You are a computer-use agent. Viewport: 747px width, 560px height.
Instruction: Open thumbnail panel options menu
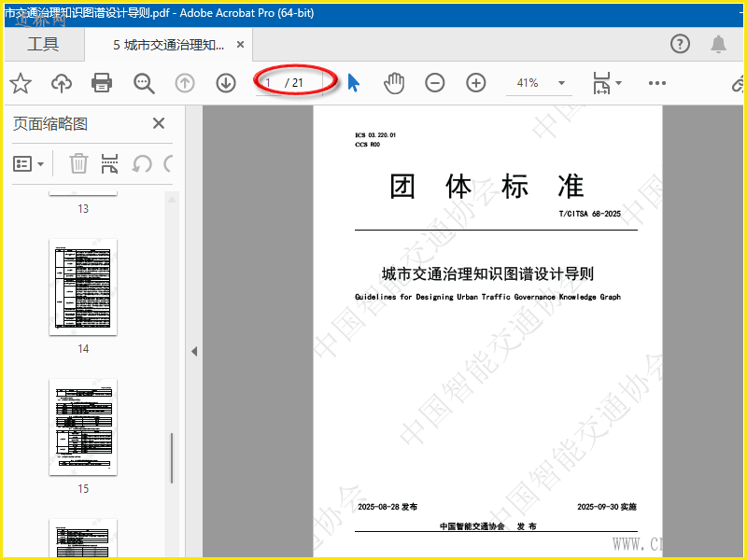[28, 164]
